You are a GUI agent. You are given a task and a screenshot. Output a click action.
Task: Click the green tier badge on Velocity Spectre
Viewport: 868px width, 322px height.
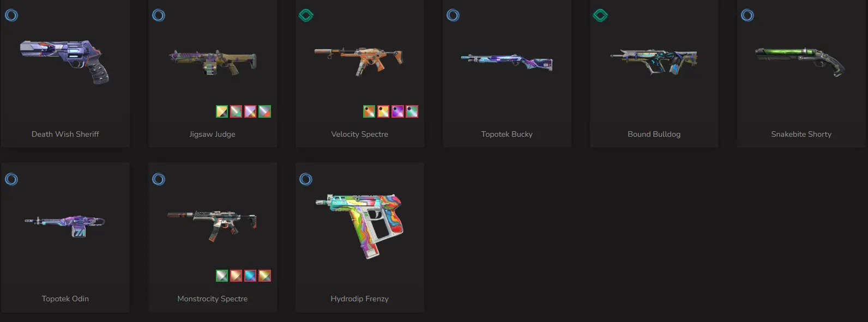(306, 15)
